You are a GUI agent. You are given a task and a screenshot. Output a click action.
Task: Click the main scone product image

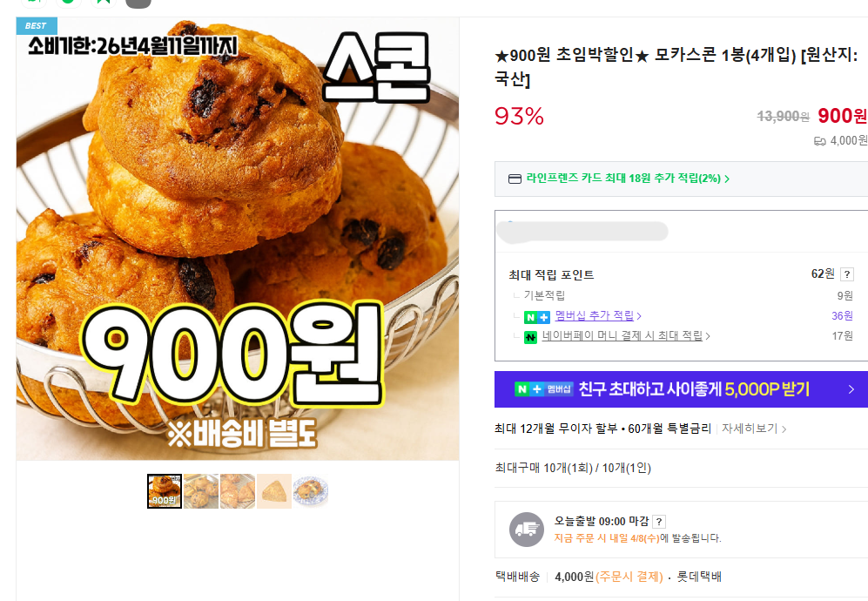[238, 239]
